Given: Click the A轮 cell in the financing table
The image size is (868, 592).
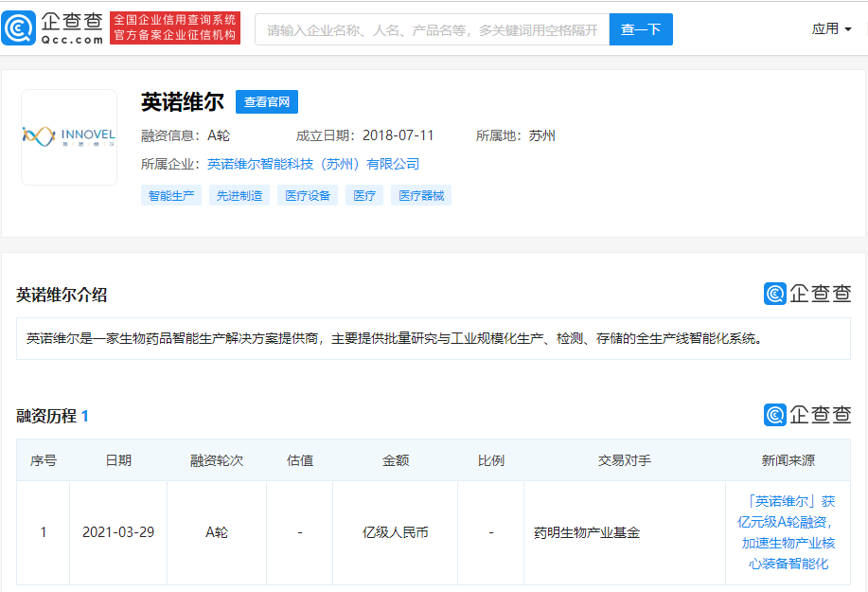Looking at the screenshot, I should coord(217,532).
